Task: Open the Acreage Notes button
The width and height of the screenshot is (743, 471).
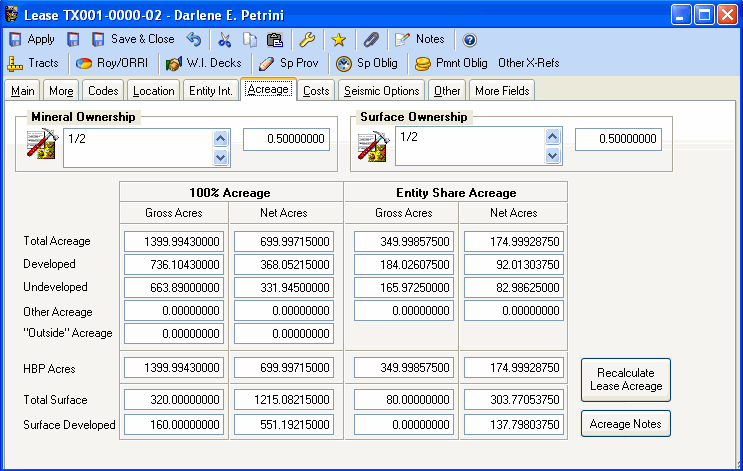Action: [x=625, y=424]
